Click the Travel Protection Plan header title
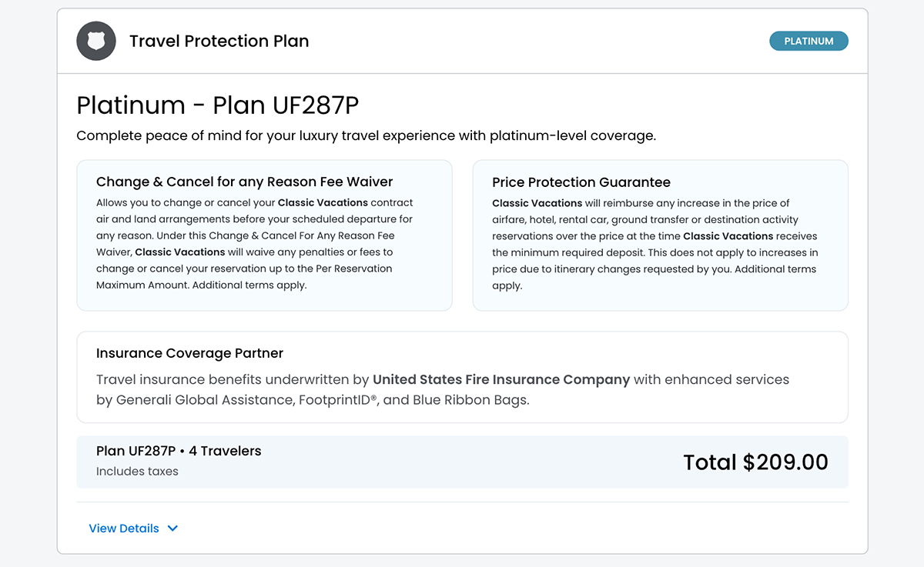Viewport: 924px width, 567px height. [219, 42]
